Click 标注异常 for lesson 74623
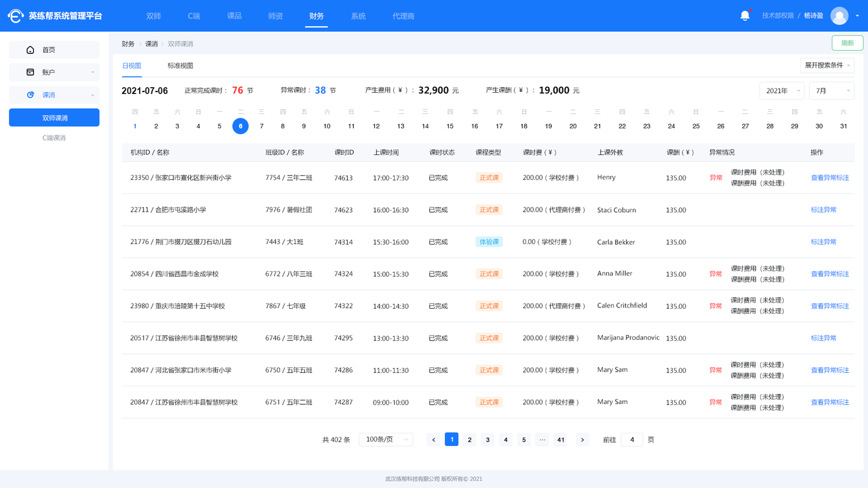Screen dimensions: 868x488 [824, 210]
